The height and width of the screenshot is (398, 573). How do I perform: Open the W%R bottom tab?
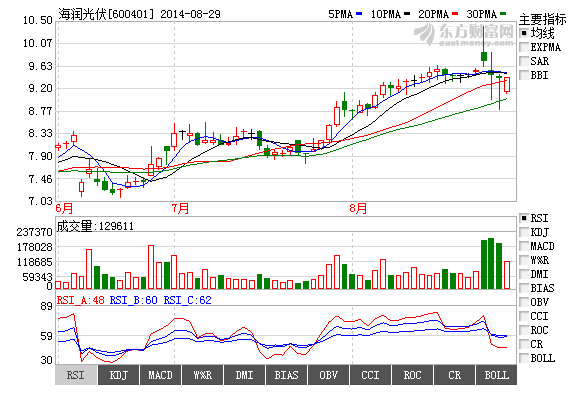(202, 375)
